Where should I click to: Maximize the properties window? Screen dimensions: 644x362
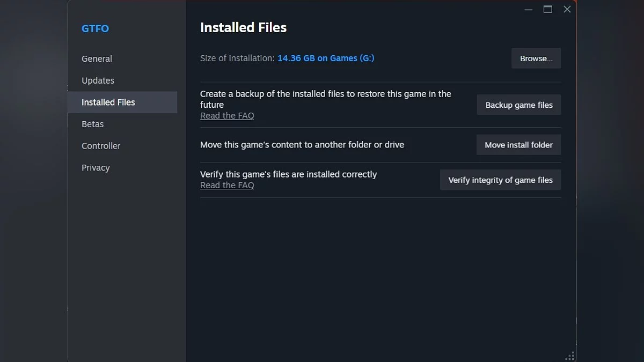(x=548, y=10)
